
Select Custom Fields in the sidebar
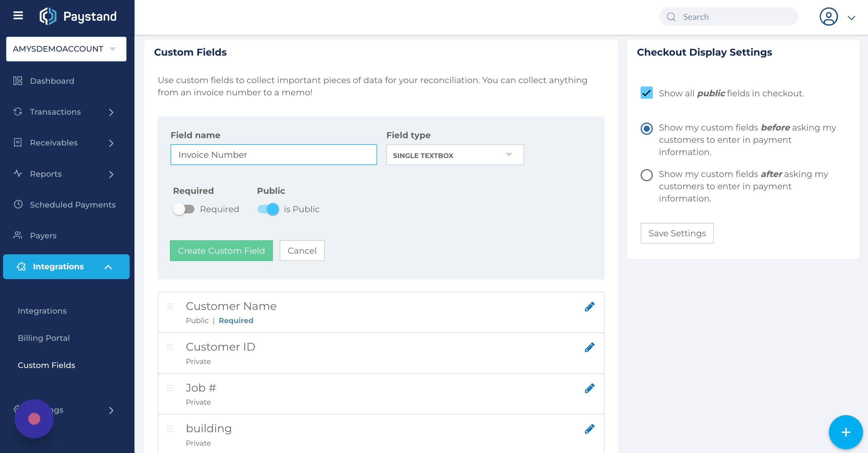pyautogui.click(x=46, y=365)
